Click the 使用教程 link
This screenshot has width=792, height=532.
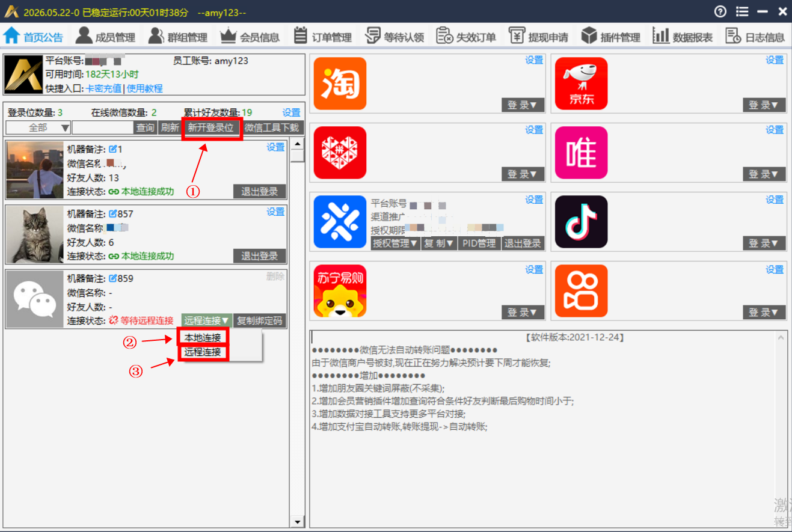(144, 88)
